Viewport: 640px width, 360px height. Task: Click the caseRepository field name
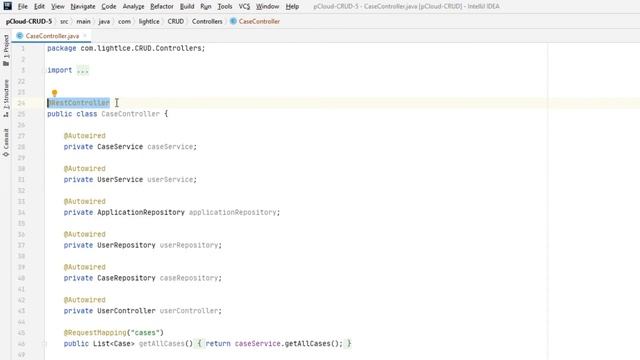pos(189,278)
